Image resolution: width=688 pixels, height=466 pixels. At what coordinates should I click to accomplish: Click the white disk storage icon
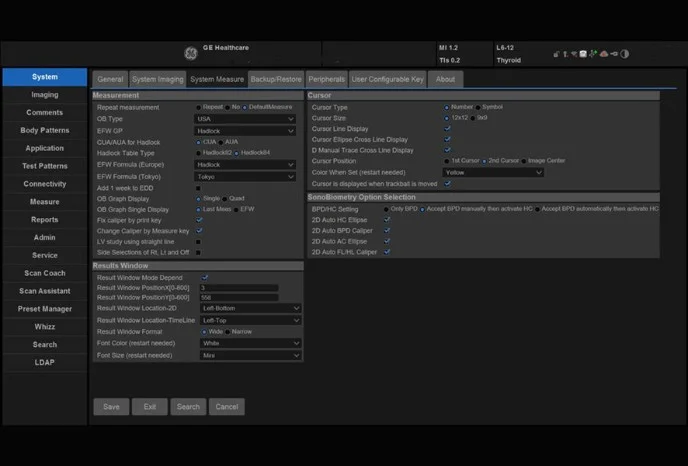click(x=583, y=54)
